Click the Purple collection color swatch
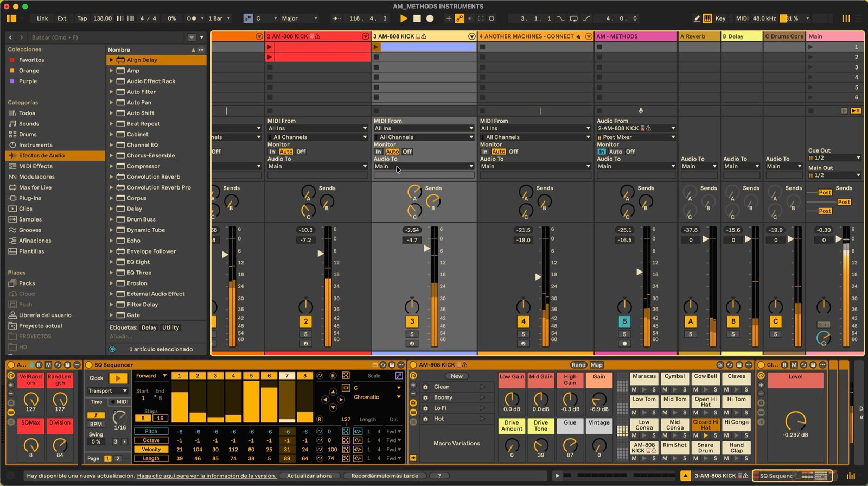Image resolution: width=868 pixels, height=486 pixels. [x=12, y=81]
